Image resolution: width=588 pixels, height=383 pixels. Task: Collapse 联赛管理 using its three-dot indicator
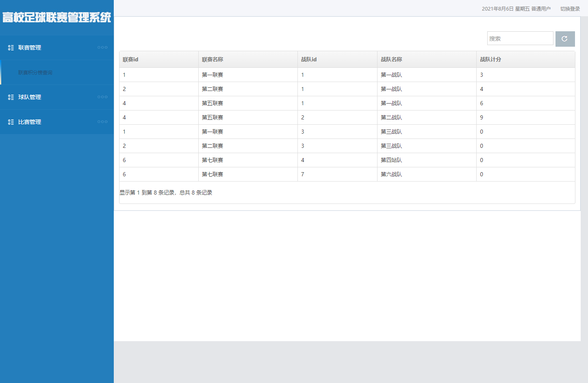point(102,48)
